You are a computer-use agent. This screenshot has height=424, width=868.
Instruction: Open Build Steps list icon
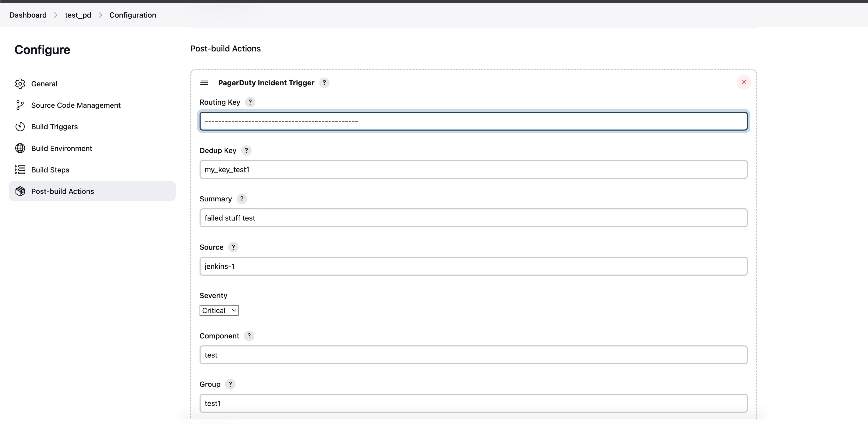(x=20, y=170)
